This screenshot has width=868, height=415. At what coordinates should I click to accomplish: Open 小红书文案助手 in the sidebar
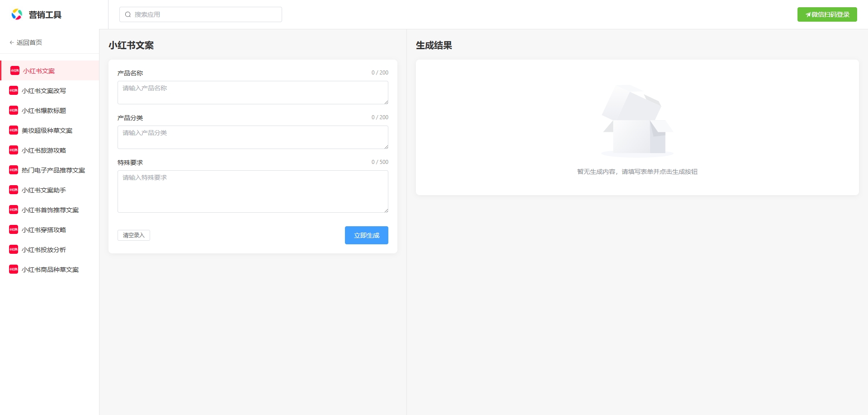point(44,190)
